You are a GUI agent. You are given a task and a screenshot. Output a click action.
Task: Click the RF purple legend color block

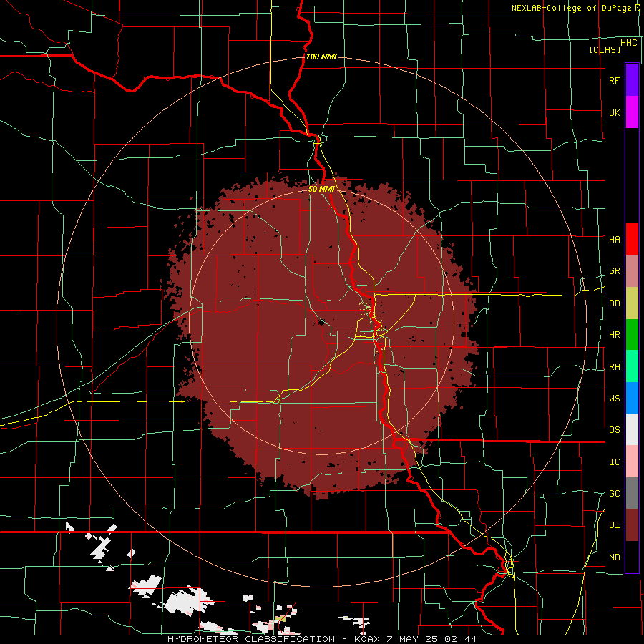(x=632, y=80)
